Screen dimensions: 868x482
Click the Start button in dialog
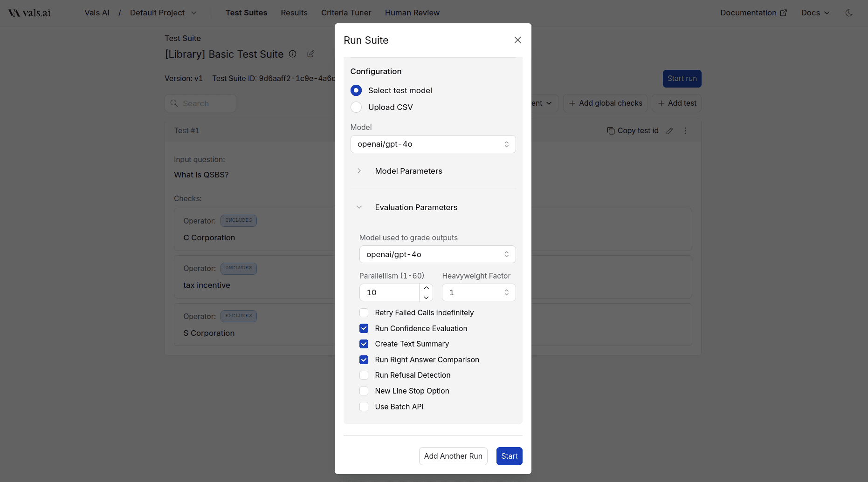coord(509,456)
